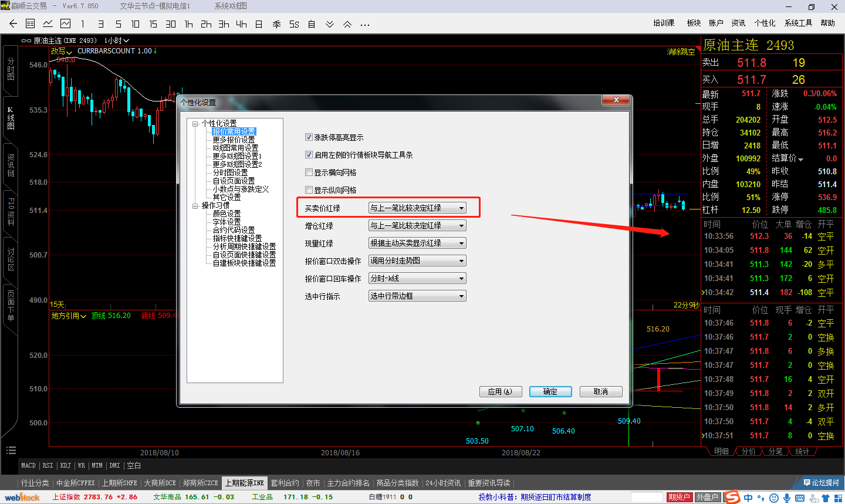Click the 确定 button
The image size is (845, 504).
point(550,391)
